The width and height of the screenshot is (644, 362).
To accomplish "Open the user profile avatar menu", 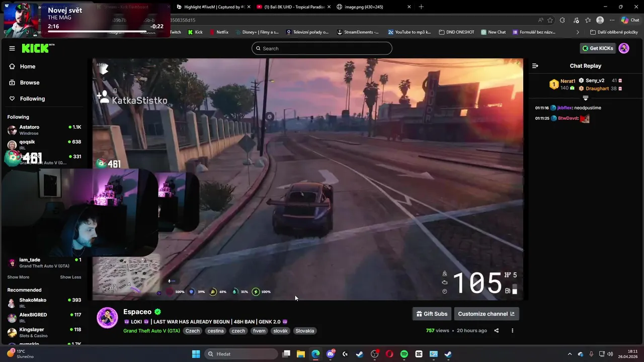I will tap(624, 48).
